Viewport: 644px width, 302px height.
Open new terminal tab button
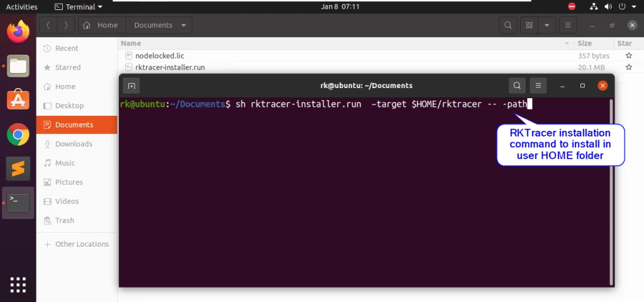[x=131, y=86]
